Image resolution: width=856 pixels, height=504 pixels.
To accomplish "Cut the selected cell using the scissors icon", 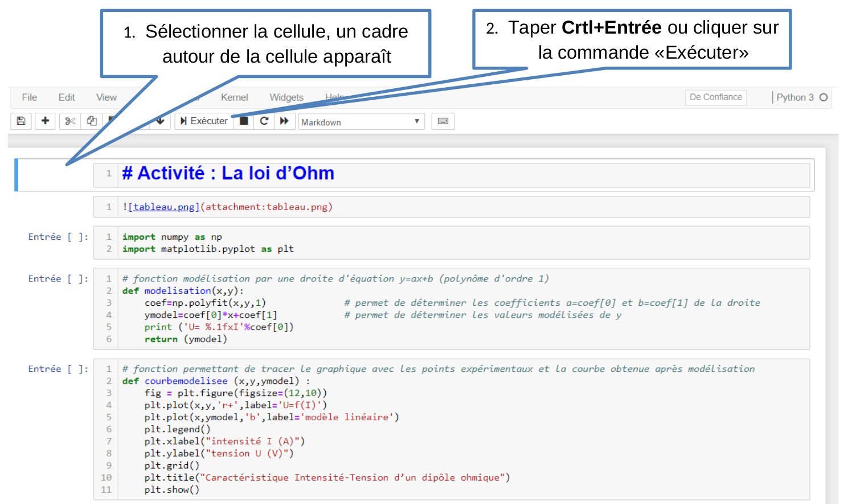I will click(x=69, y=121).
